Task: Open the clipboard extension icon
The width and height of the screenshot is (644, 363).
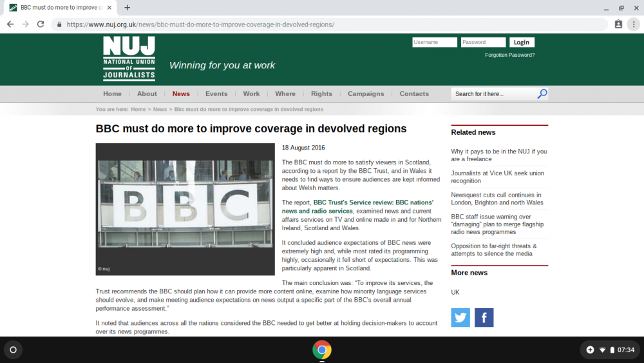Action: coord(618,25)
